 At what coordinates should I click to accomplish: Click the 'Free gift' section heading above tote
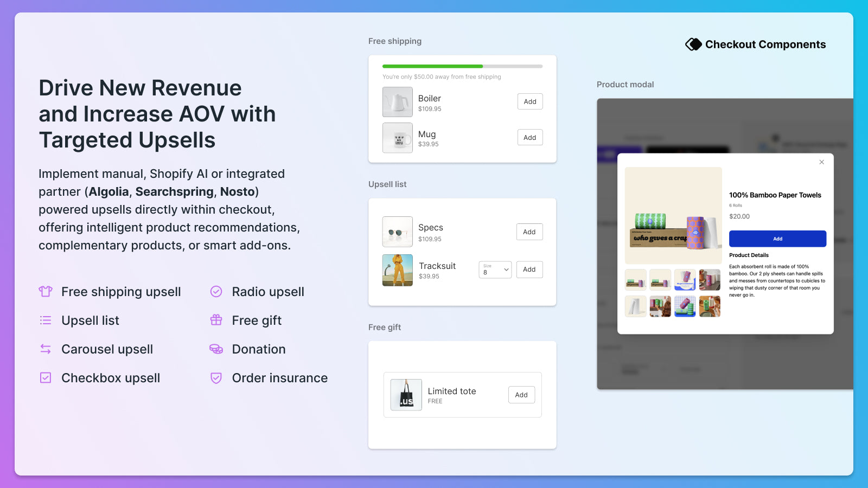385,328
